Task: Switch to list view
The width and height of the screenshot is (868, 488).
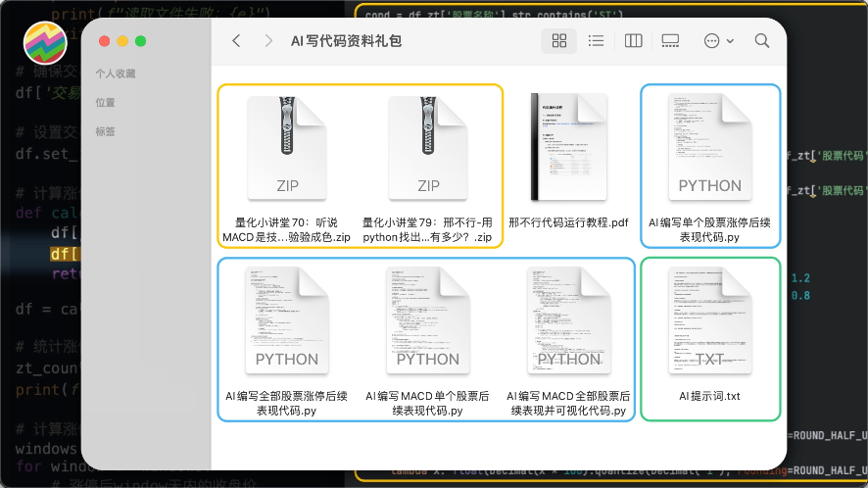Action: pyautogui.click(x=596, y=41)
